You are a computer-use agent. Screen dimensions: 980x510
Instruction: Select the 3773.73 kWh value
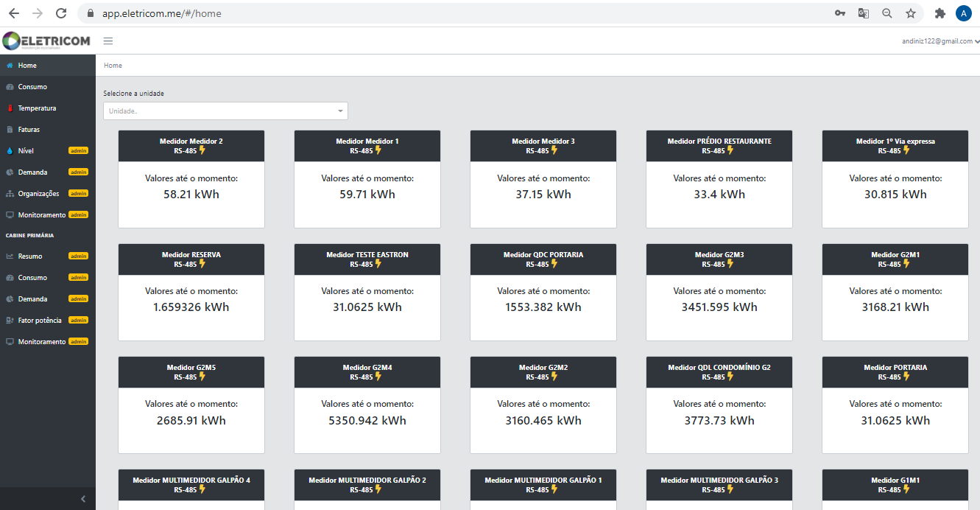coord(719,421)
